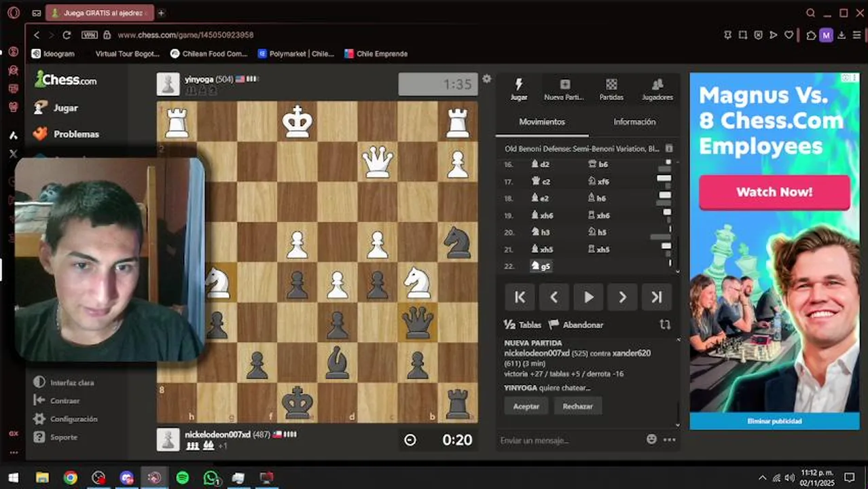
Task: Click Eliminar publicidad under the ad
Action: point(775,421)
